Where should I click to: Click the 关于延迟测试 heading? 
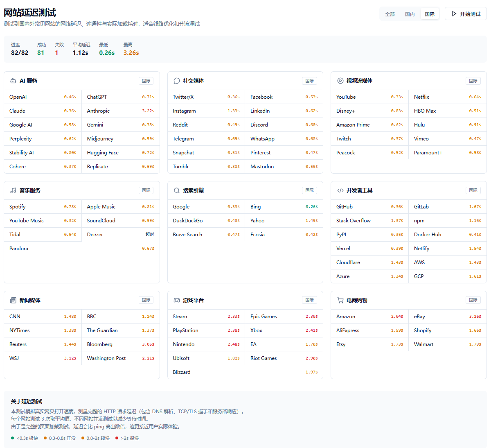tap(27, 401)
